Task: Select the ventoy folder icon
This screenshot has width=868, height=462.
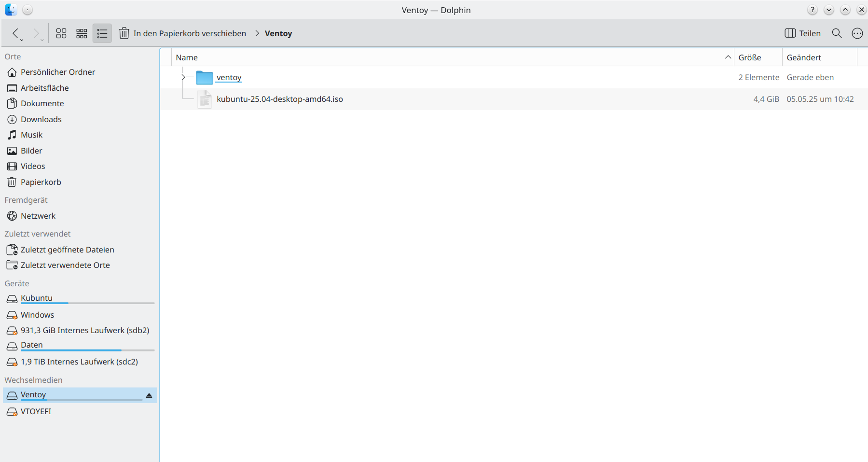Action: click(205, 77)
